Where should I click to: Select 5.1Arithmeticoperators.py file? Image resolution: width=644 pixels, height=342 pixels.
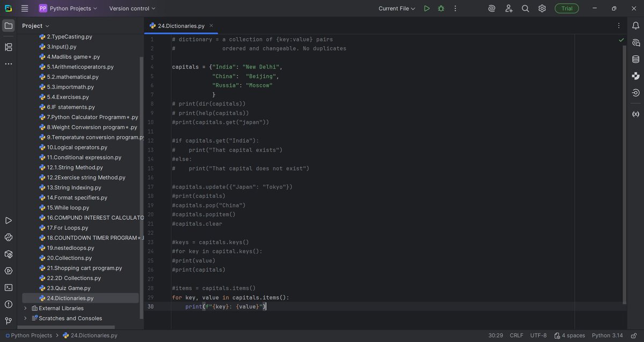click(x=76, y=67)
